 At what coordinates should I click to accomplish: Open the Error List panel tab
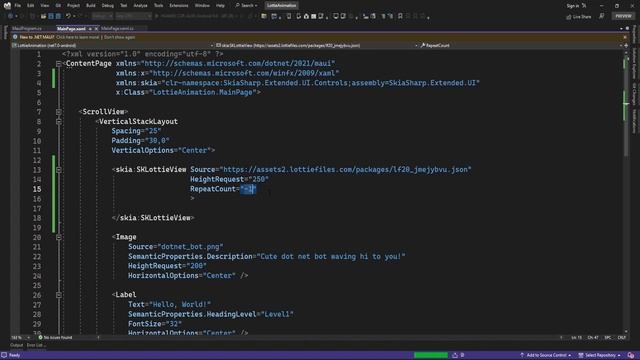point(36,345)
